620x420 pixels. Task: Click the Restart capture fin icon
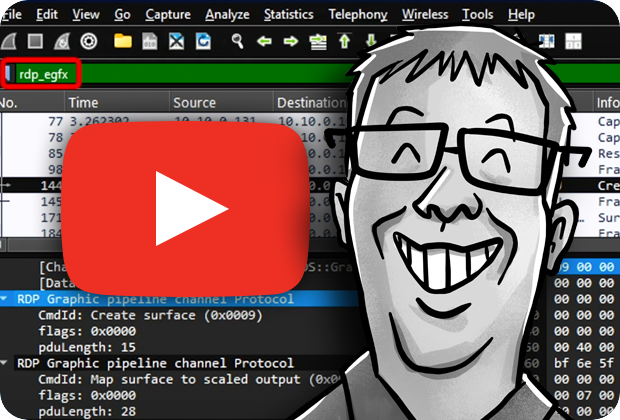[62, 41]
